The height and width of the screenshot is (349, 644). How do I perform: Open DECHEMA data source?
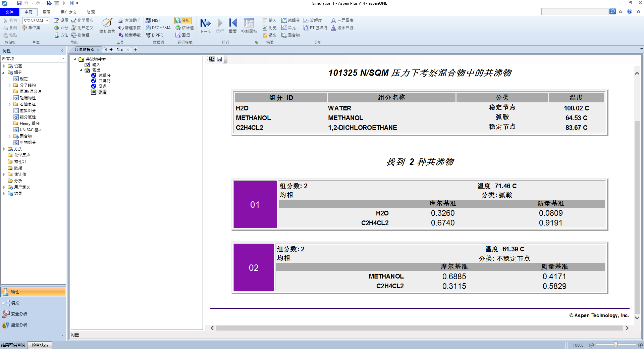click(158, 28)
